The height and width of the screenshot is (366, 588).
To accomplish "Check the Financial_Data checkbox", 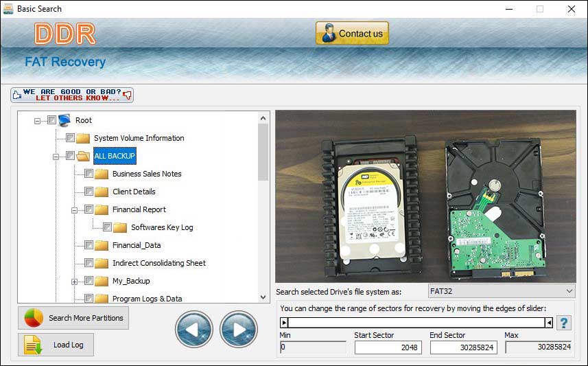I will pos(89,244).
